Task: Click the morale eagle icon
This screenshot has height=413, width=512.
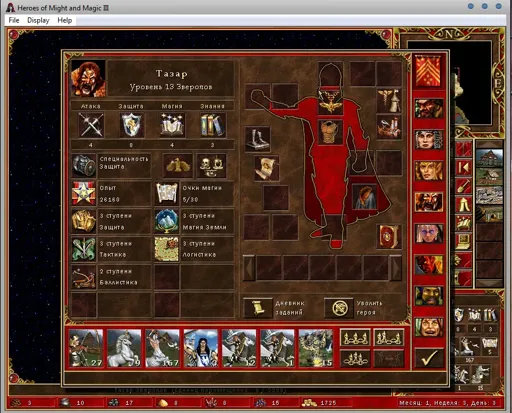Action: point(178,165)
